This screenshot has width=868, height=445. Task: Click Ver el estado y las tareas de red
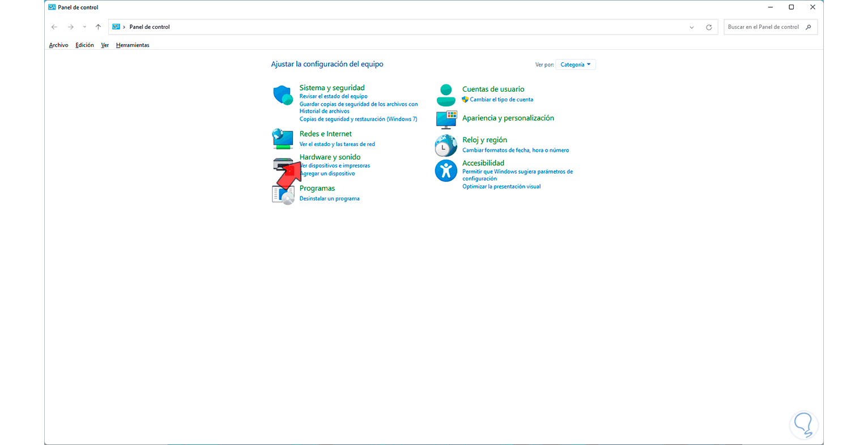[x=337, y=144]
